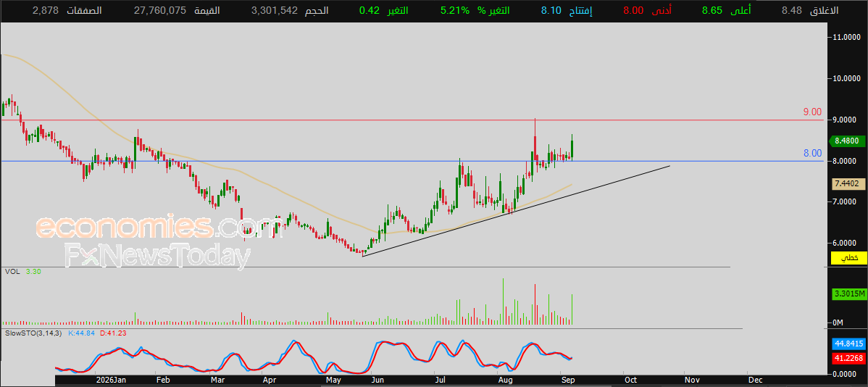The height and width of the screenshot is (387, 868).
Task: Select the change value 0.42
Action: click(x=370, y=11)
